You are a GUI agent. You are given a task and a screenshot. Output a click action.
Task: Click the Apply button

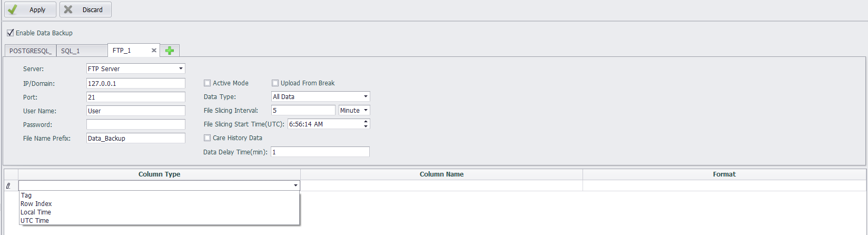(x=31, y=9)
